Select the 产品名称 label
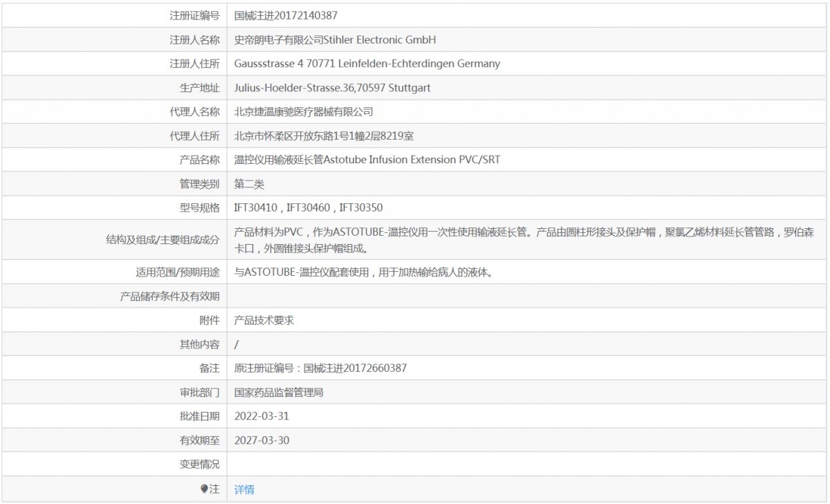Viewport: 830px width, 504px height. pos(199,160)
